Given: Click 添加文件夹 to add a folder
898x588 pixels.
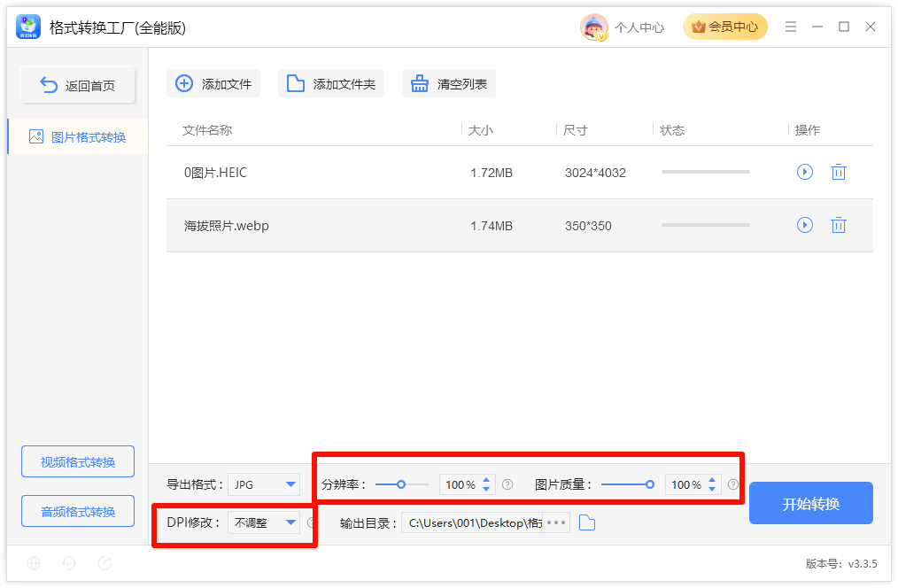Looking at the screenshot, I should point(331,83).
